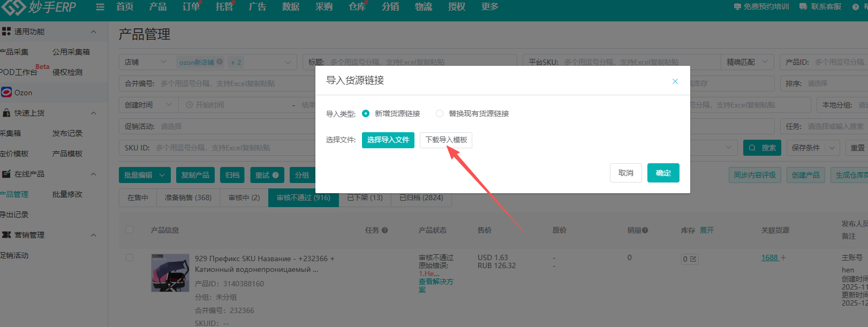Open the 订单 top menu
The width and height of the screenshot is (868, 327).
tap(191, 7)
